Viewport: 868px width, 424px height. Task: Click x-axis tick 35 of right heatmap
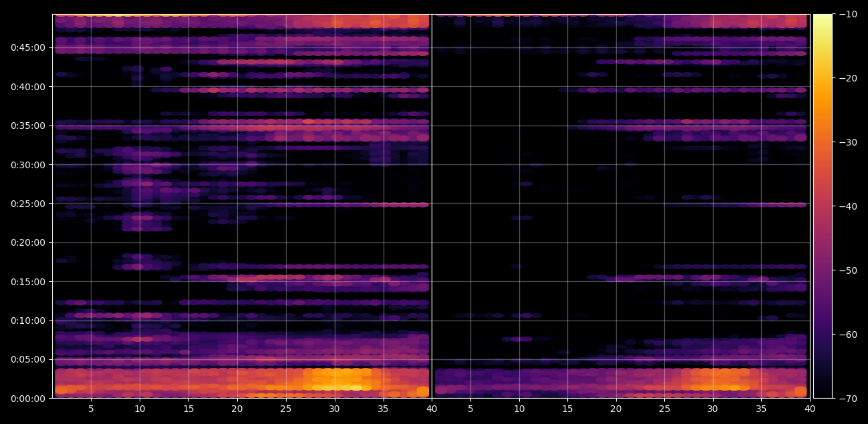point(762,408)
